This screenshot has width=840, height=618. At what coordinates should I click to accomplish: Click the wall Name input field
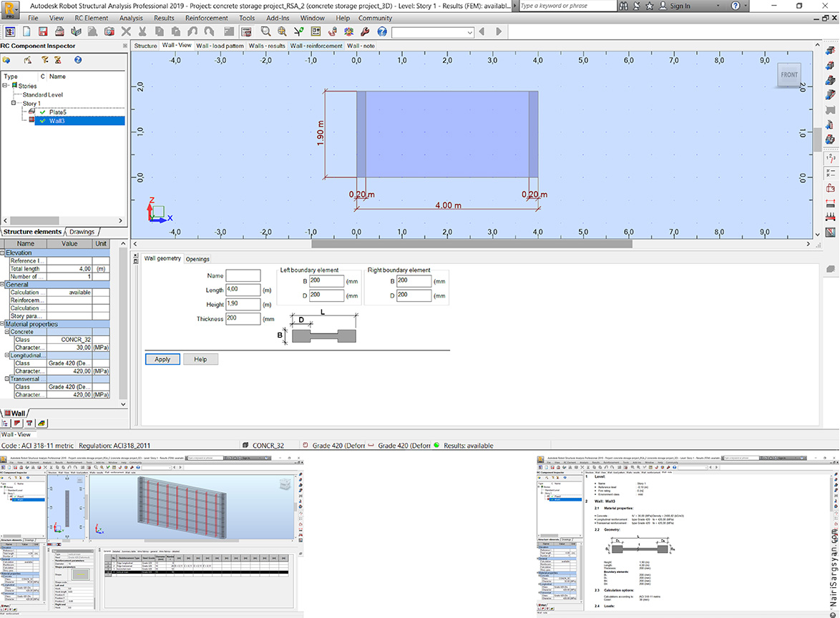243,276
